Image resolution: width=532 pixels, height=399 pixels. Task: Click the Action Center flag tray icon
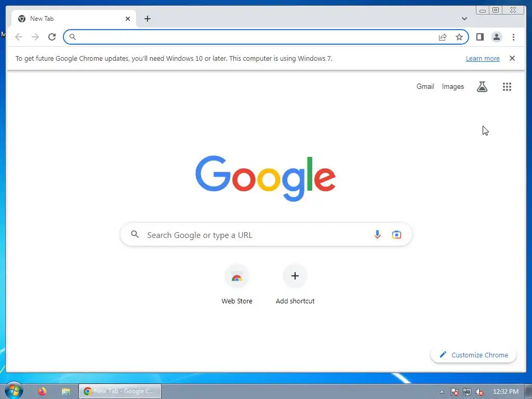[454, 392]
